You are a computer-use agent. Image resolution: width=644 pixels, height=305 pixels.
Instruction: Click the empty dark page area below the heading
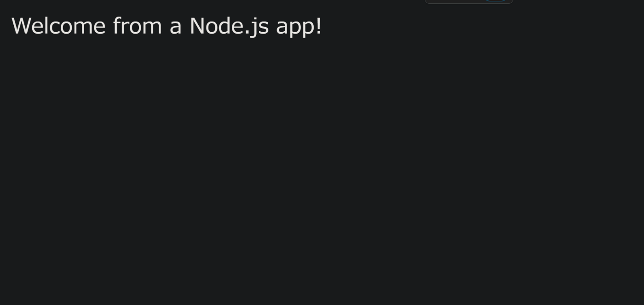[x=322, y=175]
